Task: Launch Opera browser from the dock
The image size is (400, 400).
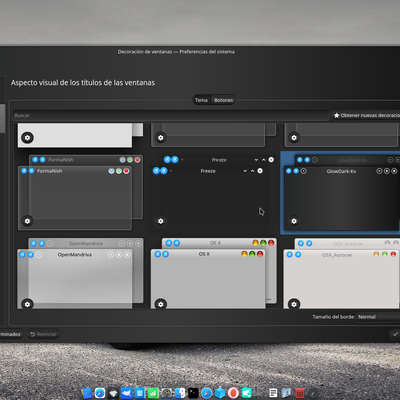Action: pos(233,393)
